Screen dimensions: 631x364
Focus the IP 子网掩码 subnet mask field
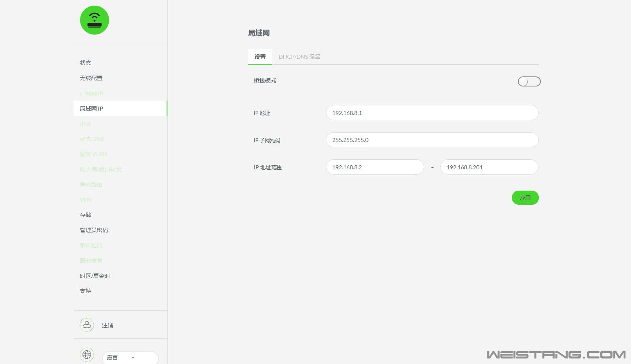coord(432,140)
